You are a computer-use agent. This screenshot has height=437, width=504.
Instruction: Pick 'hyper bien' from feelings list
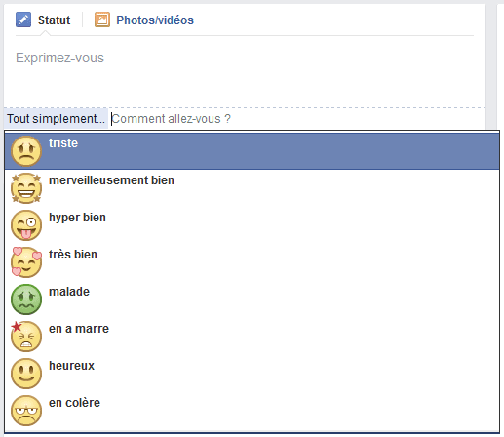(x=252, y=225)
